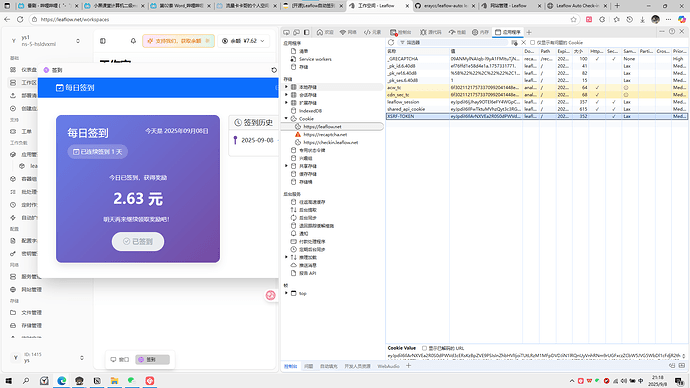Click the add drawer tab plus icon

pyautogui.click(x=408, y=366)
